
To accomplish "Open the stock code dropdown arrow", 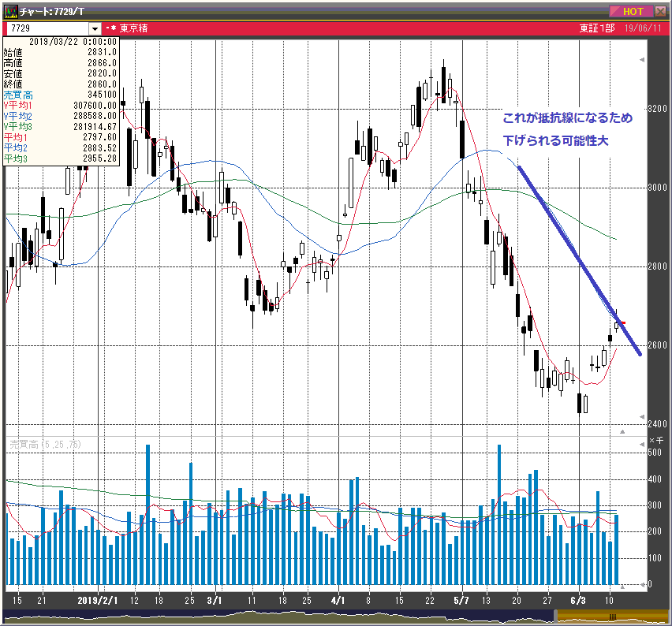I will [x=95, y=28].
